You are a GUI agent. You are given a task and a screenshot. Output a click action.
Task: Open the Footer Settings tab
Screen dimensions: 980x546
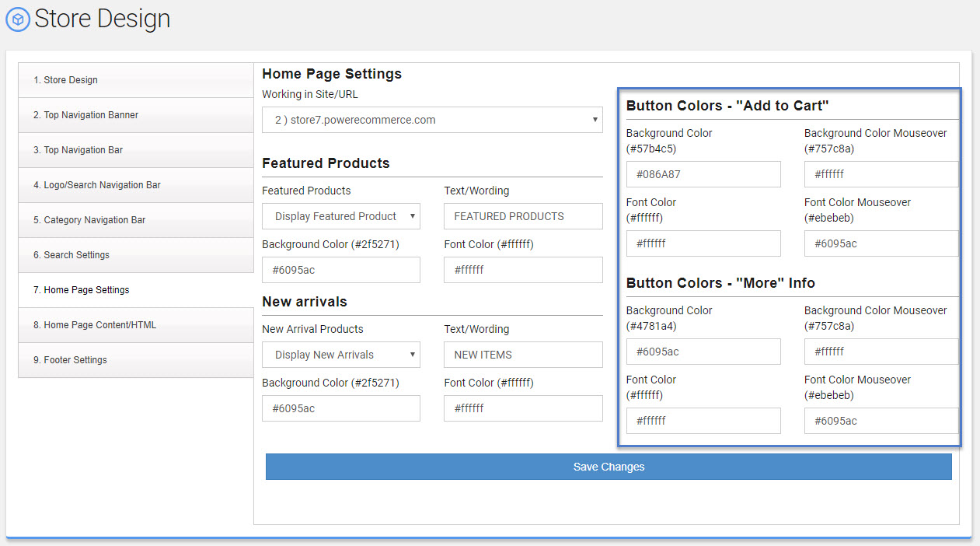pos(135,360)
